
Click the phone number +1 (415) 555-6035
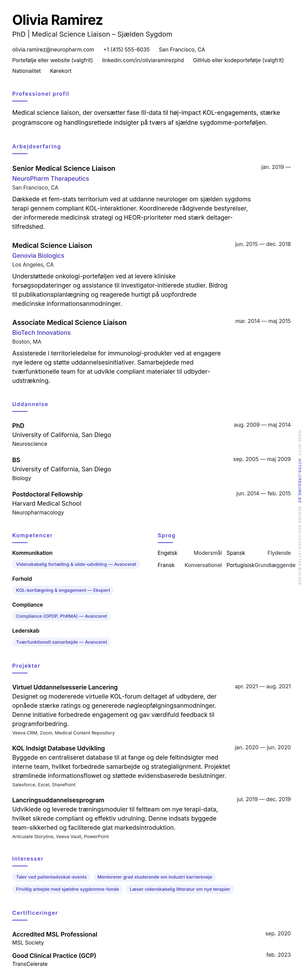126,49
